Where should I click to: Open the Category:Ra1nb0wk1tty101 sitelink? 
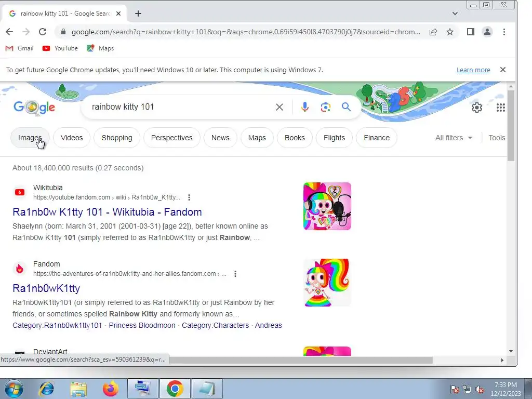coord(57,325)
